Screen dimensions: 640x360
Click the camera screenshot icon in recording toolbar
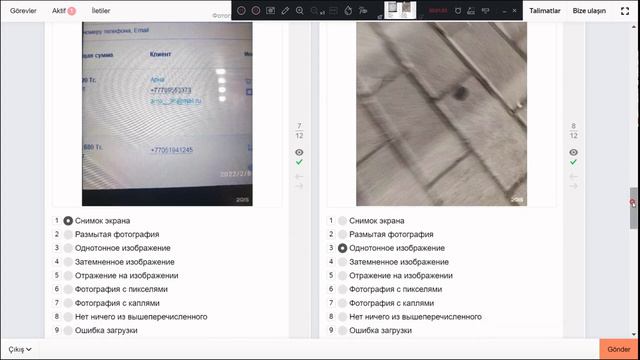270,11
